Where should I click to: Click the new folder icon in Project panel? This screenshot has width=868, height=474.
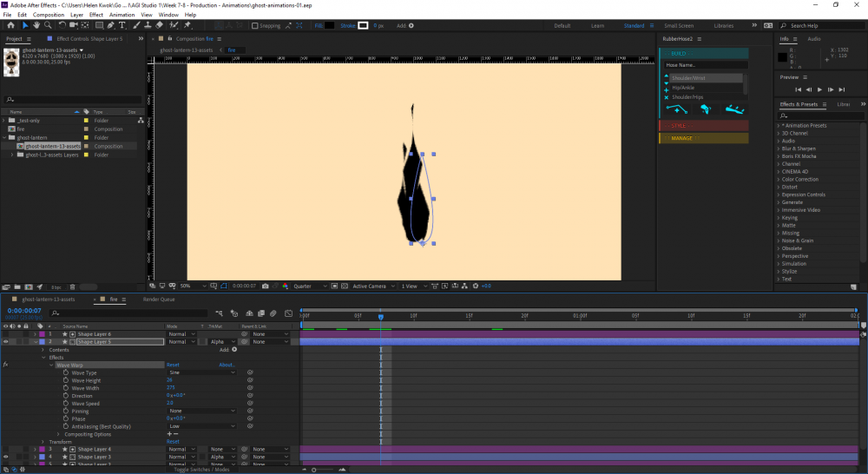tap(17, 286)
